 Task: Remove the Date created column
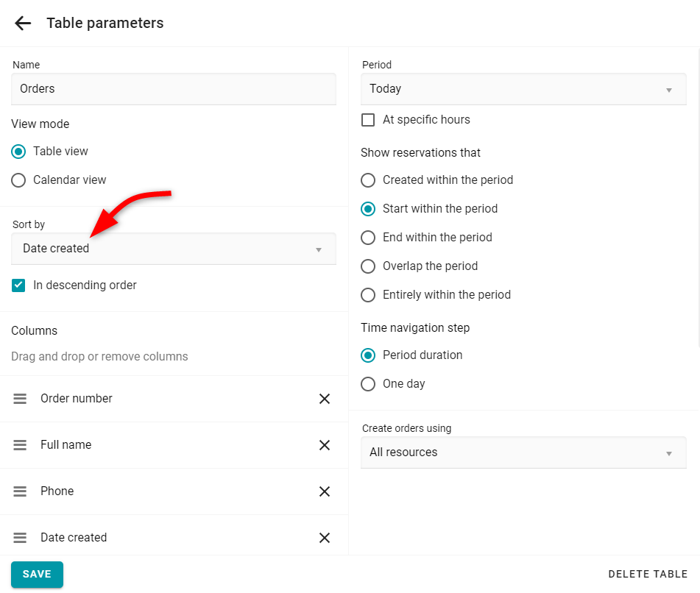[x=325, y=538]
